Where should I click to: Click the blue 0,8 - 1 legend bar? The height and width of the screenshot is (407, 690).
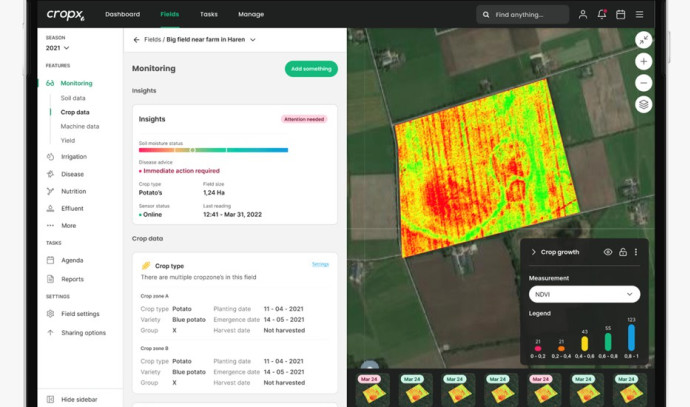(x=631, y=338)
